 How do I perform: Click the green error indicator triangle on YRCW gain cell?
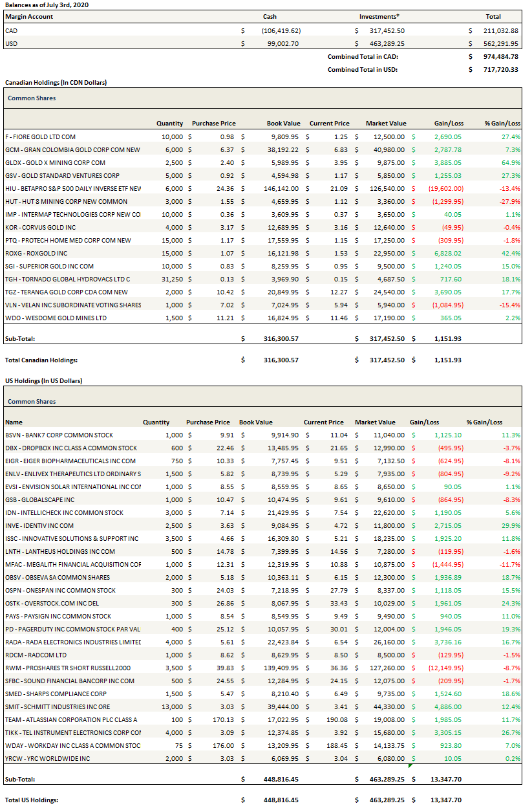pyautogui.click(x=410, y=767)
